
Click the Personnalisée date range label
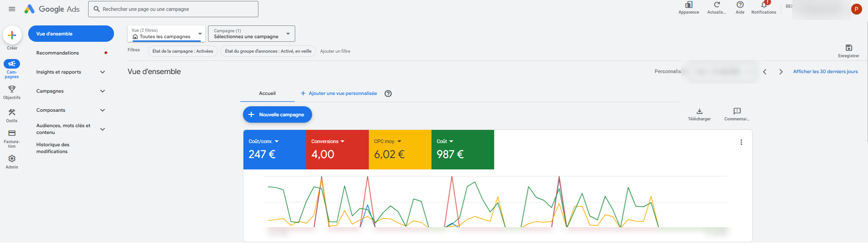click(668, 72)
